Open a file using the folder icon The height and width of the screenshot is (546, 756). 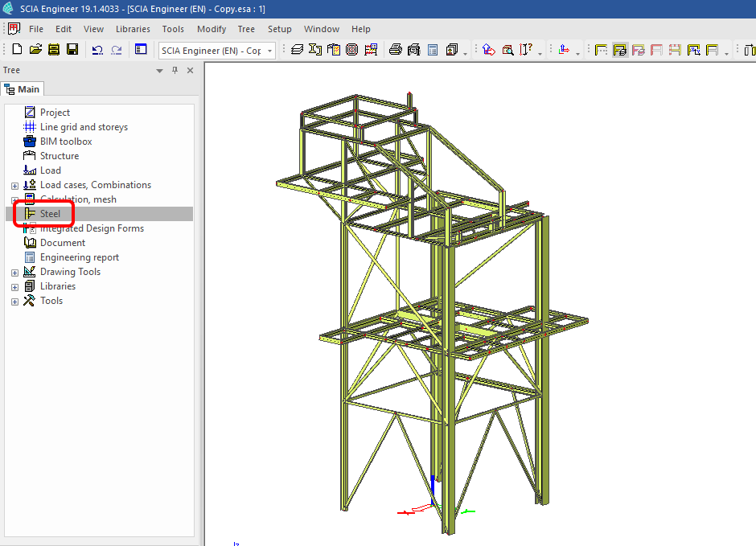coord(35,50)
